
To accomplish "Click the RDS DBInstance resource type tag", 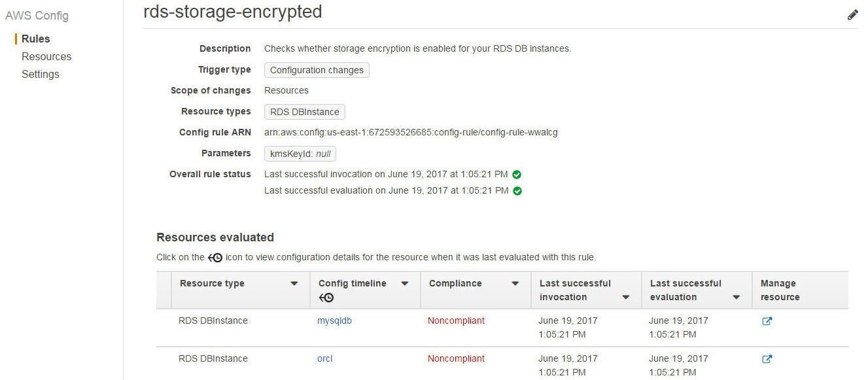I will coord(305,112).
